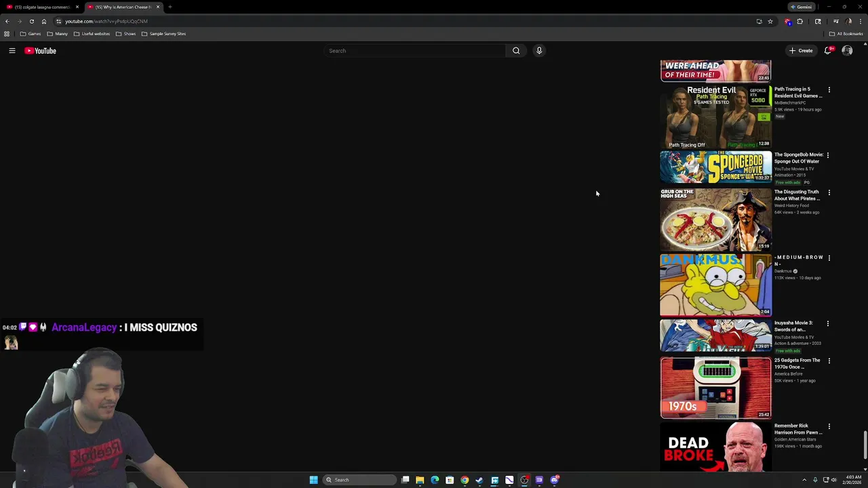Focus the YouTube search input field
868x488 pixels.
[415, 51]
